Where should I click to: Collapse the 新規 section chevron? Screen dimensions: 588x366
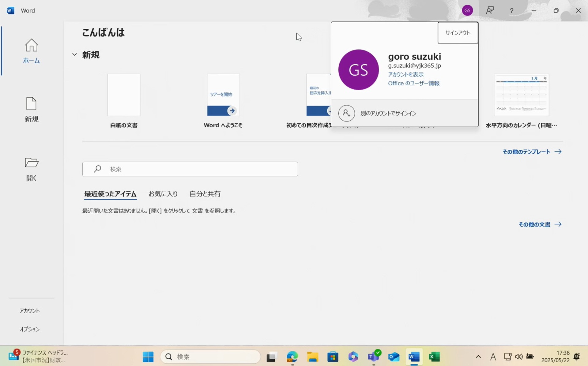(74, 54)
